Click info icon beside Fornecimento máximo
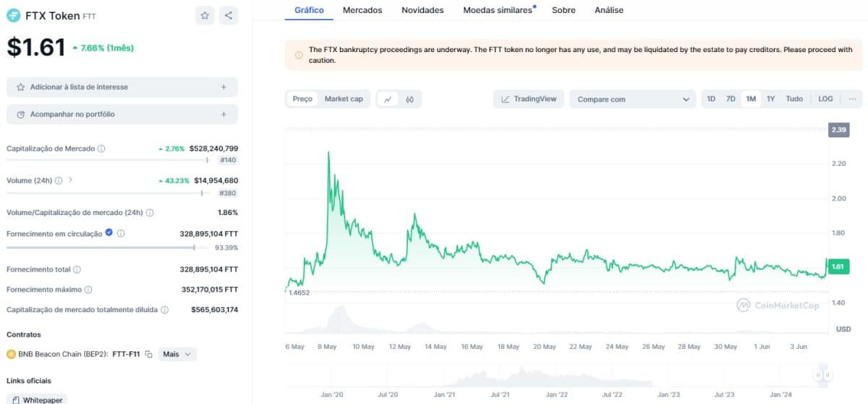This screenshot has height=404, width=868. (88, 290)
